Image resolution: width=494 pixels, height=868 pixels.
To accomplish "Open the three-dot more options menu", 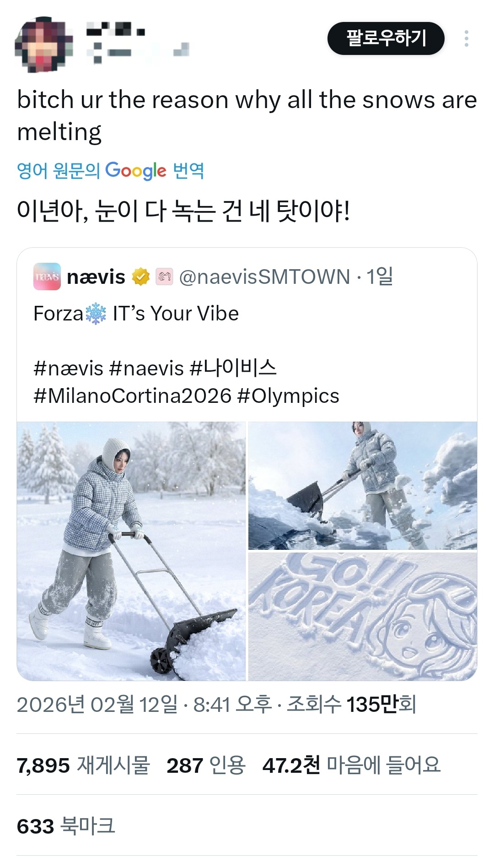I will point(466,39).
